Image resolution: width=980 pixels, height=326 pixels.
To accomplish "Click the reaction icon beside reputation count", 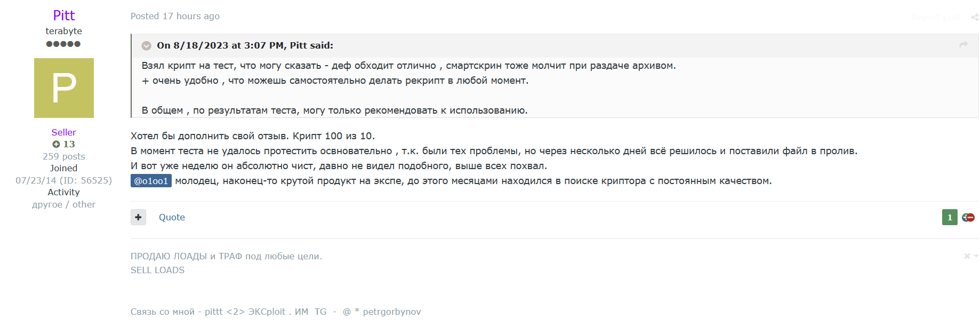I will pyautogui.click(x=968, y=217).
